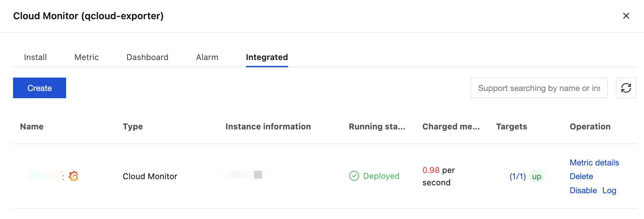This screenshot has width=644, height=219.
Task: Open the Metric tab
Action: tap(86, 57)
